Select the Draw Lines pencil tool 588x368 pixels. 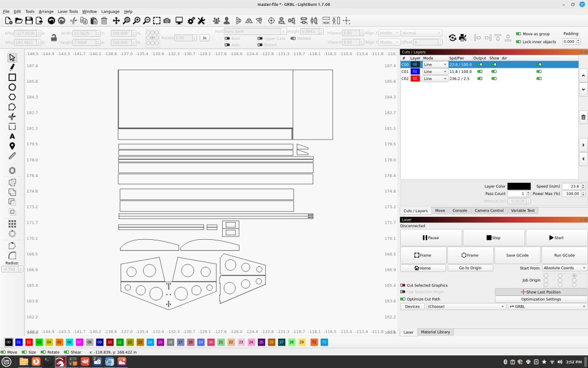click(12, 67)
